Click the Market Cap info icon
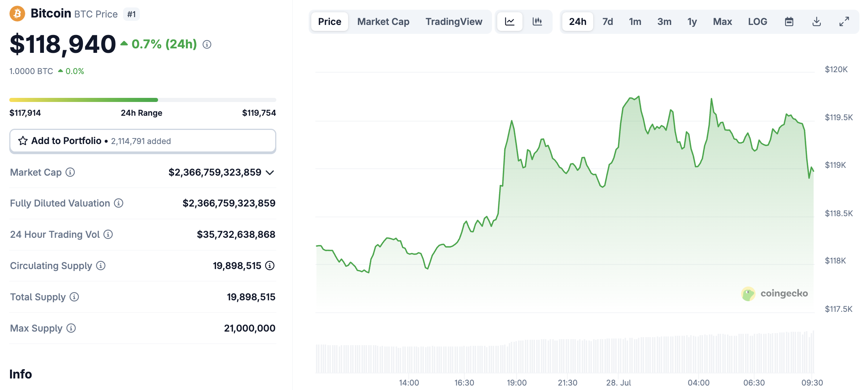The height and width of the screenshot is (390, 868). coord(70,172)
